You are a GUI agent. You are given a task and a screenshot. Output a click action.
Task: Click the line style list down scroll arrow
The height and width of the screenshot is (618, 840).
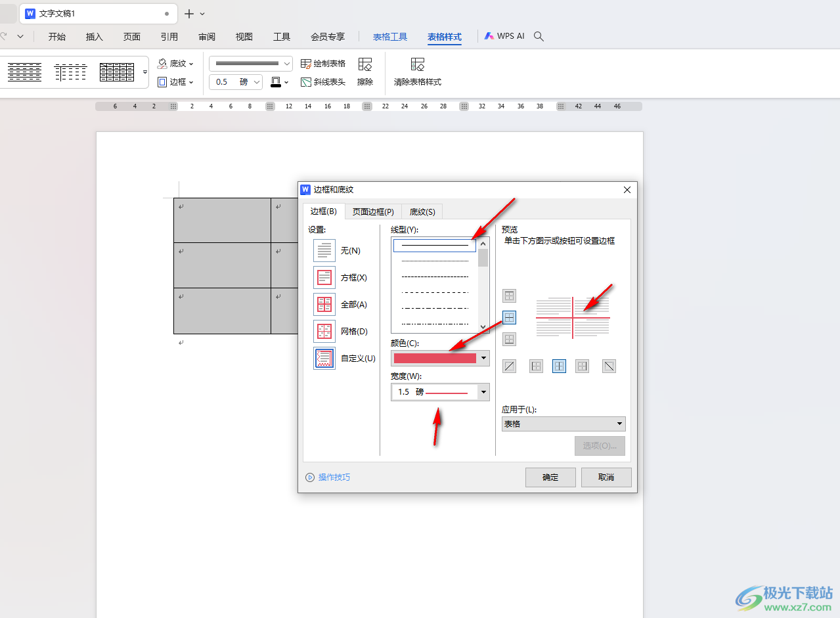pyautogui.click(x=483, y=326)
